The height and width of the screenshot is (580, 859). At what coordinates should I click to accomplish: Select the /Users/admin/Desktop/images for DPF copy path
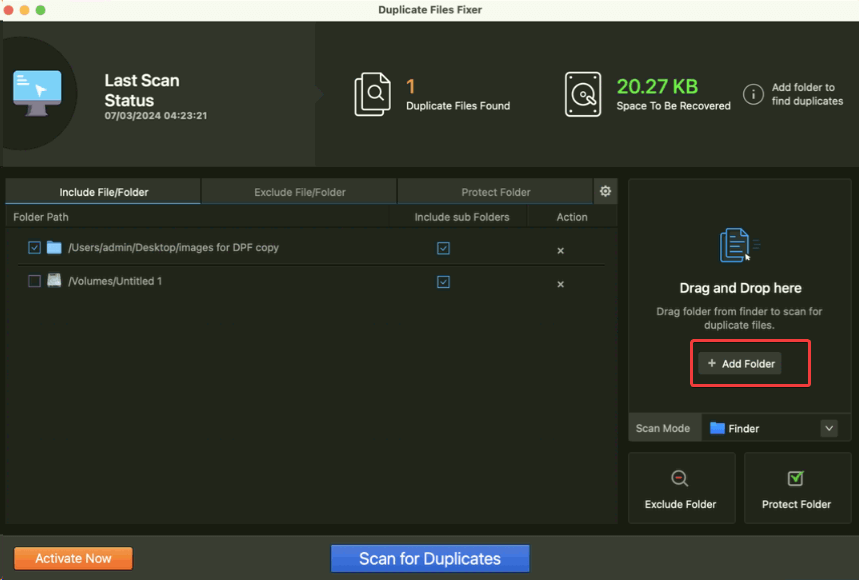point(173,248)
